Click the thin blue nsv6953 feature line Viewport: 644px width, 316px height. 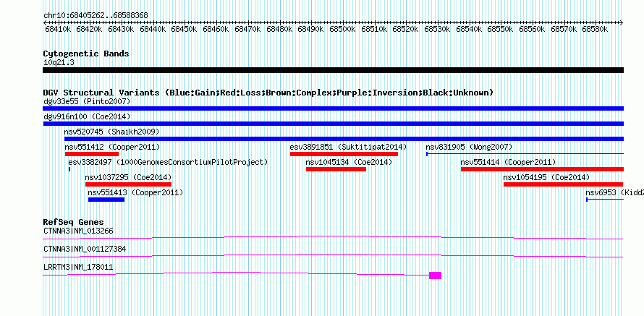tap(605, 200)
